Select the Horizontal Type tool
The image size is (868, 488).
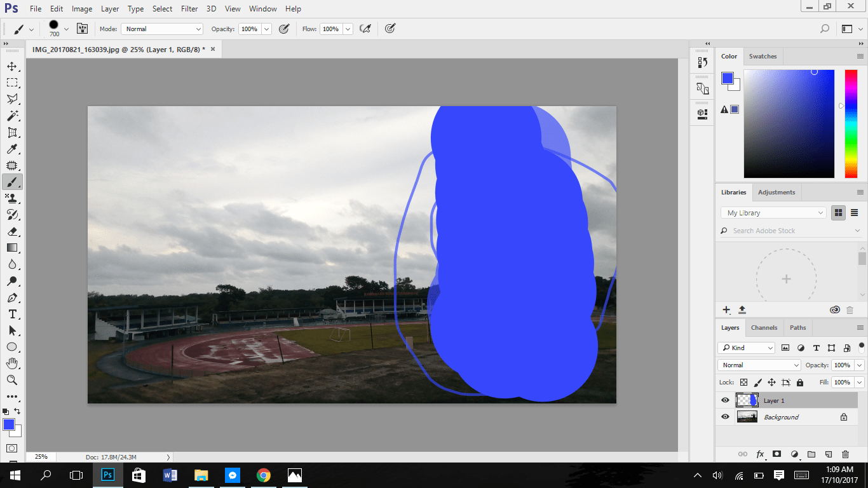click(13, 314)
